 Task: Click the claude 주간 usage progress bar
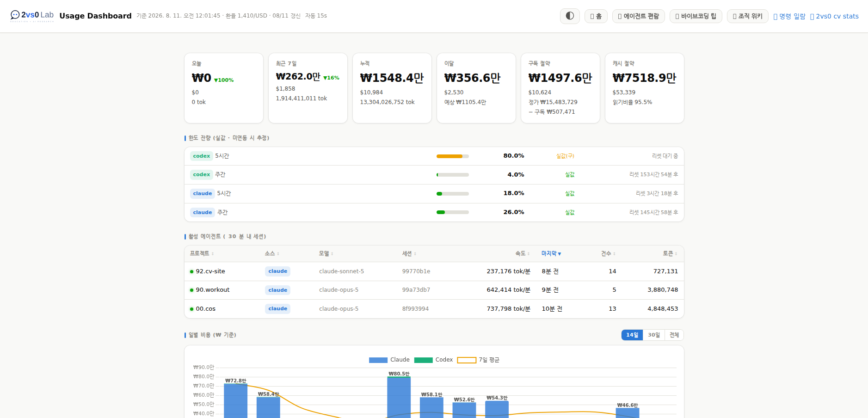coord(452,212)
